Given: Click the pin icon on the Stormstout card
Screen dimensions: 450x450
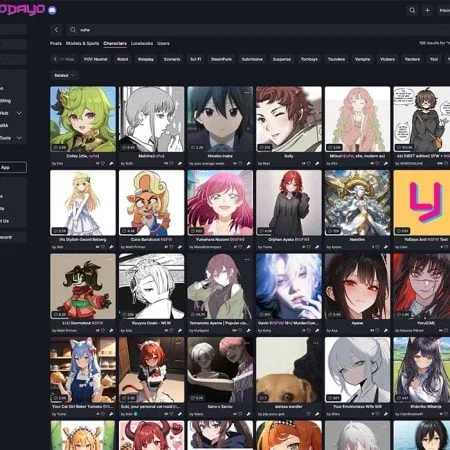Looking at the screenshot, I should [111, 330].
